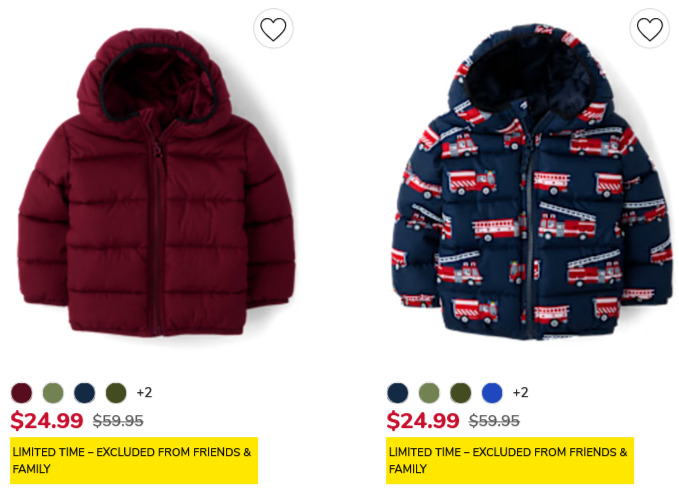This screenshot has width=679, height=490.
Task: Pick dark olive swatch under fire truck jacket
Action: [461, 393]
